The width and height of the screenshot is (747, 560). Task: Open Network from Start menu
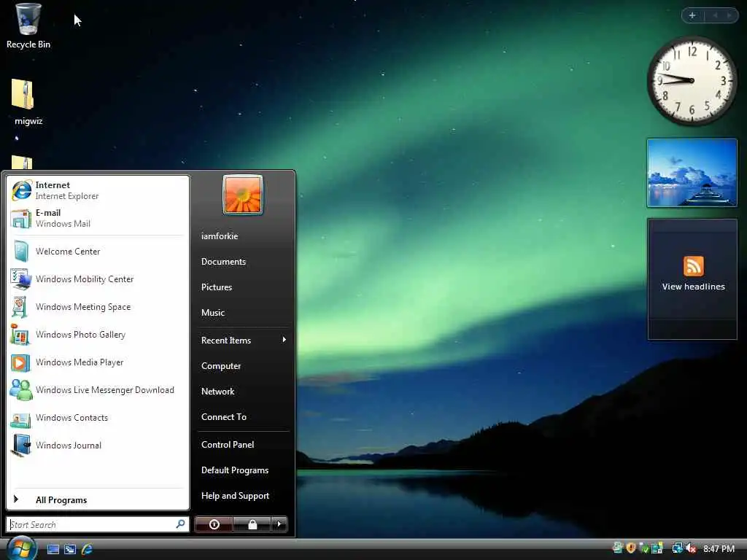[243, 392]
